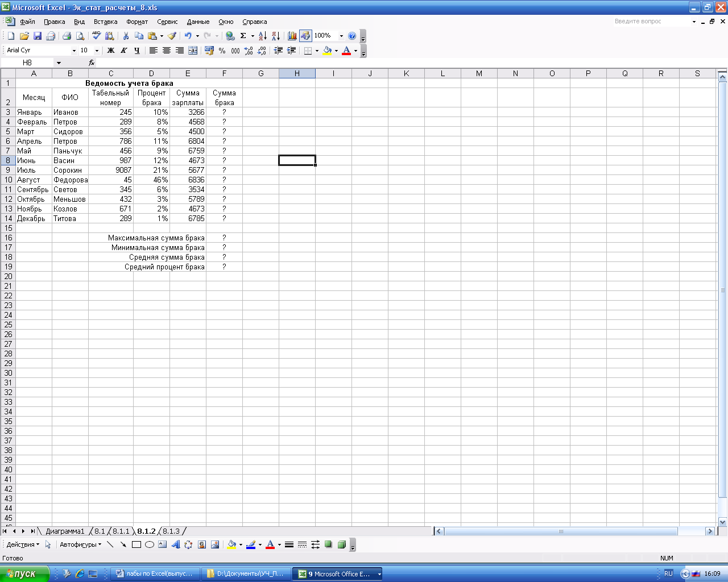Expand the AutoSum functions dropdown arrow
This screenshot has height=582, width=728.
pos(253,36)
